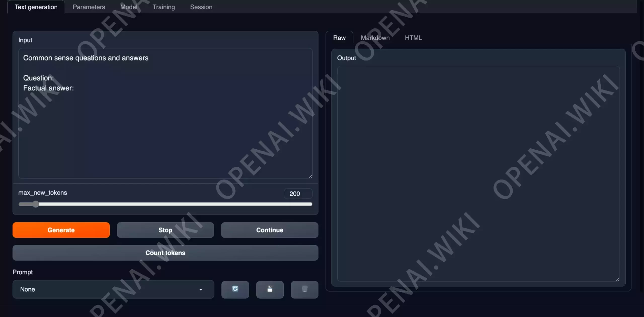Image resolution: width=644 pixels, height=317 pixels.
Task: Click the Stop button to halt generation
Action: pyautogui.click(x=165, y=230)
